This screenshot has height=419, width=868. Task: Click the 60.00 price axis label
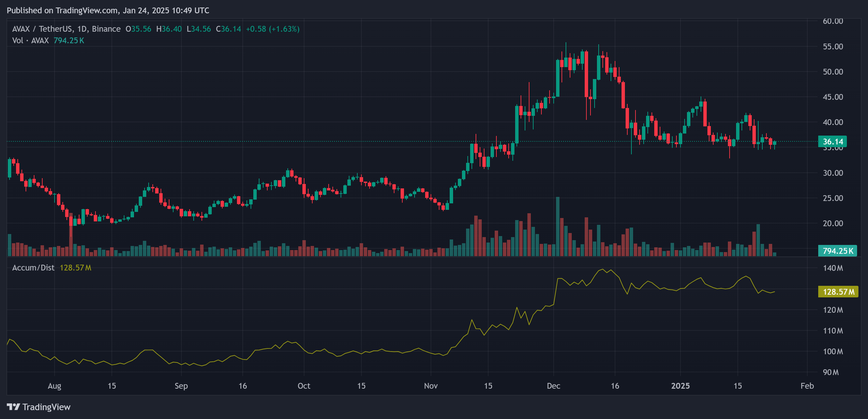833,21
